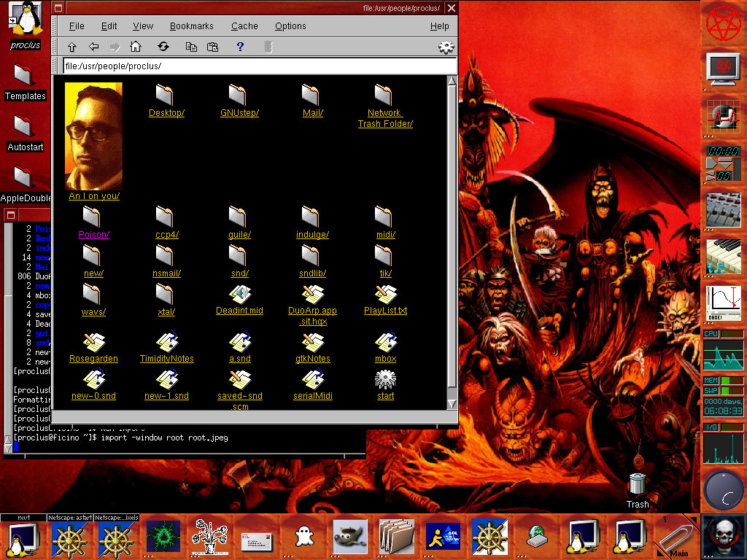
Task: Open the Help menu
Action: [x=439, y=26]
